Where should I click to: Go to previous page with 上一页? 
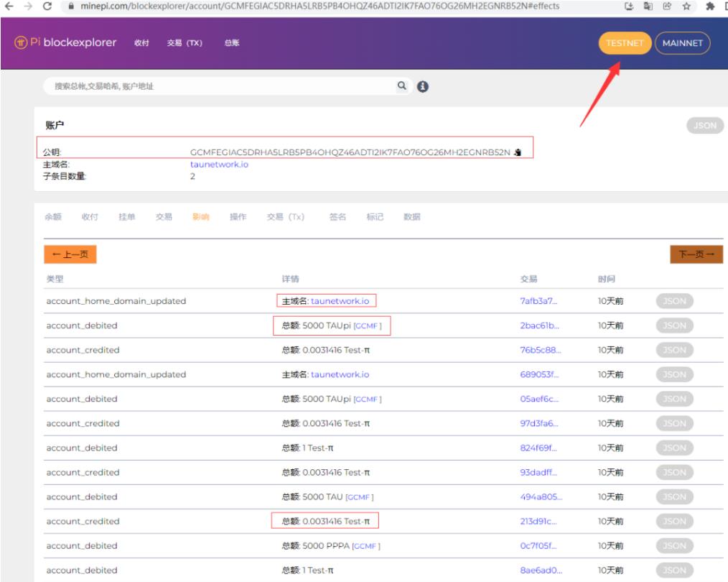(70, 254)
